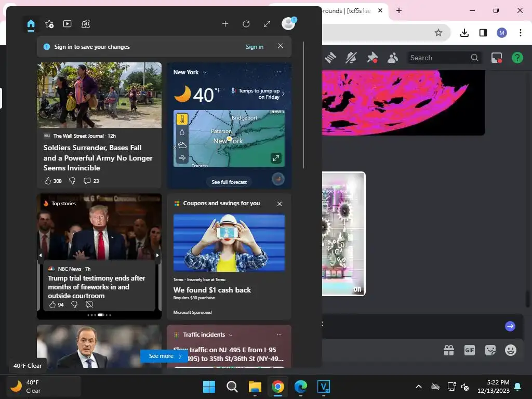Open Discord GIF picker
532x399 pixels.
pyautogui.click(x=470, y=350)
